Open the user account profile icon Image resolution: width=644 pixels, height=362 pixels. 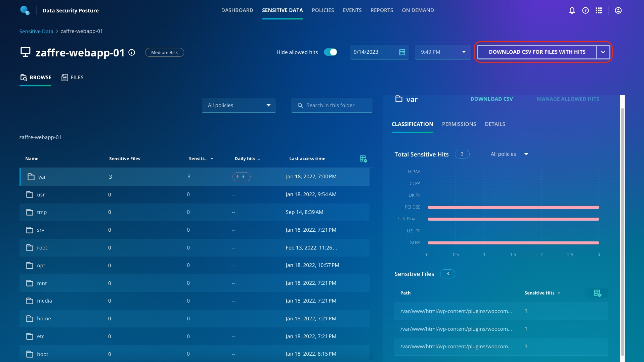click(x=618, y=10)
